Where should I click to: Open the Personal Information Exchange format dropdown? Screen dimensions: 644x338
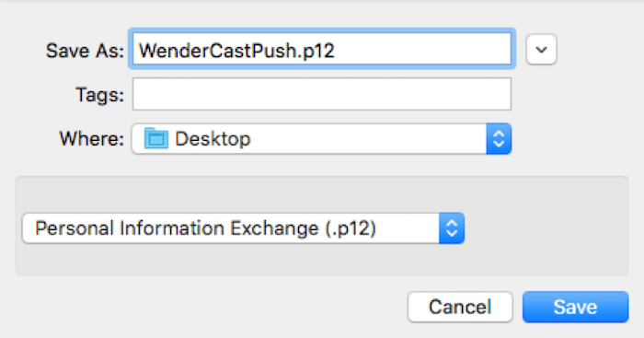point(243,228)
